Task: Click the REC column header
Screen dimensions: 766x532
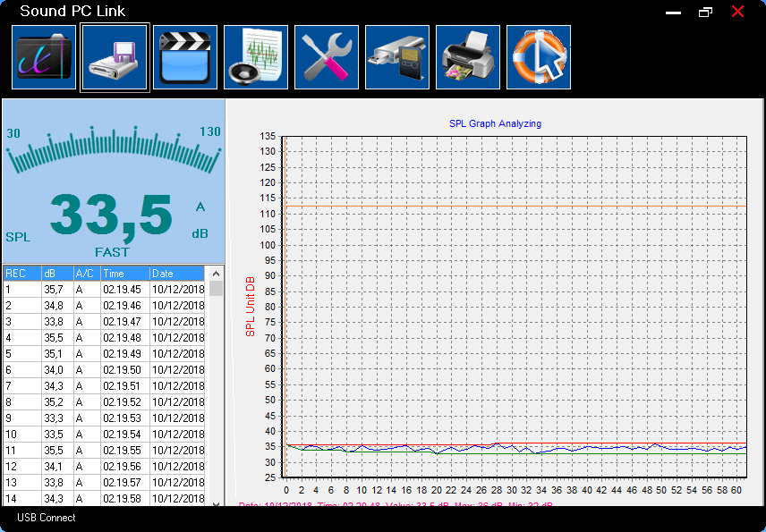Action: pos(22,274)
